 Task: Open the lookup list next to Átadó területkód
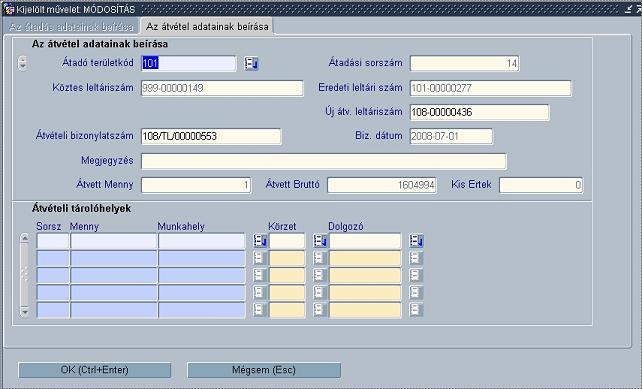pyautogui.click(x=251, y=63)
